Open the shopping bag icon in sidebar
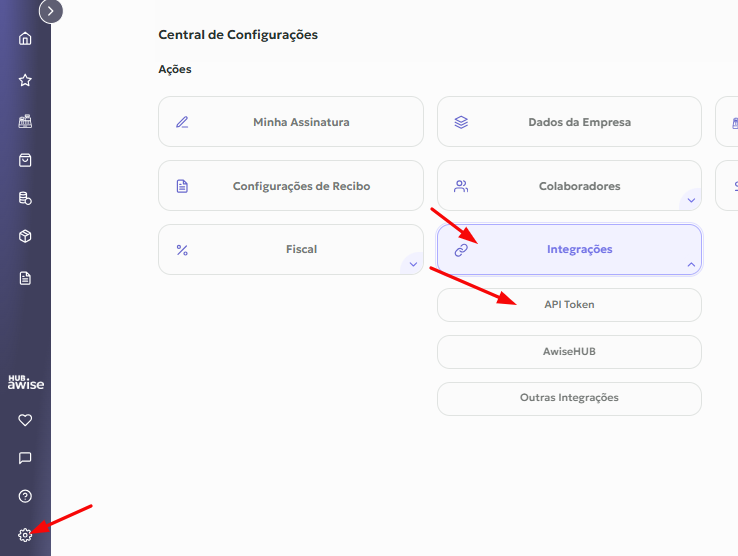The image size is (738, 556). click(x=25, y=160)
